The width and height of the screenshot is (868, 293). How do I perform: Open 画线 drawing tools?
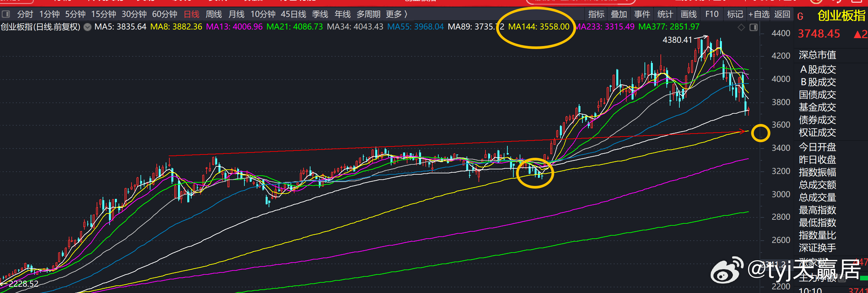coord(688,14)
